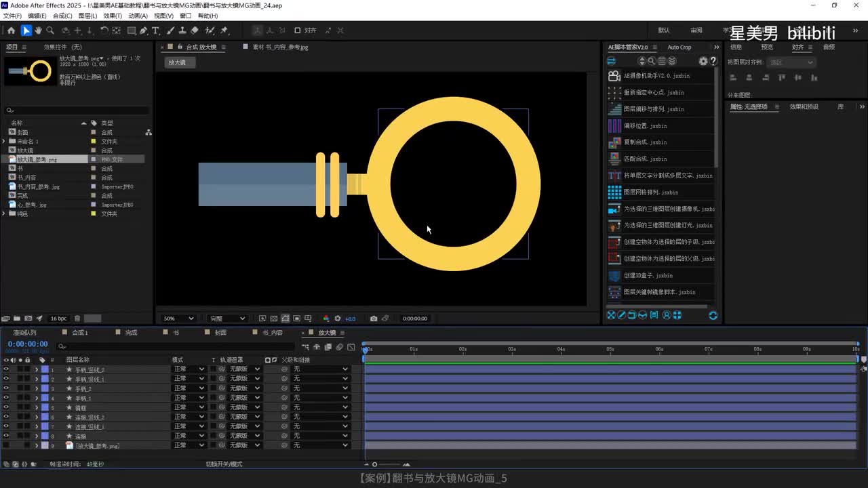The height and width of the screenshot is (488, 868).
Task: Select the Rectangle shape tool
Action: click(132, 30)
